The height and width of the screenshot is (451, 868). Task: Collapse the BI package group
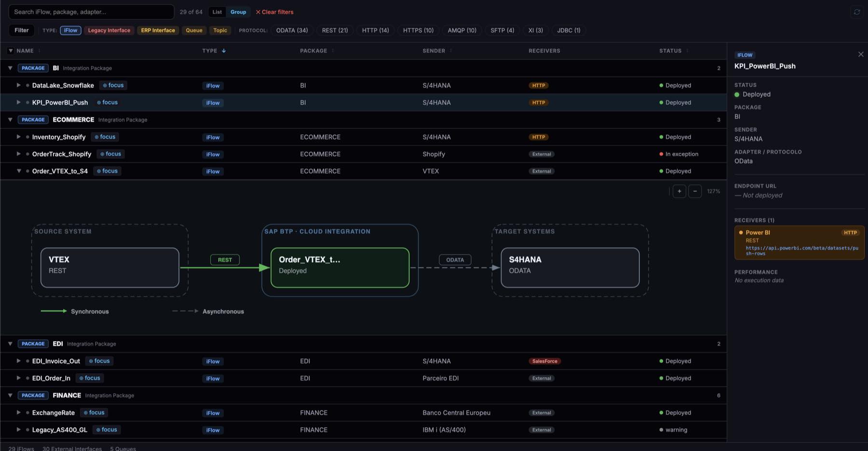pos(10,68)
